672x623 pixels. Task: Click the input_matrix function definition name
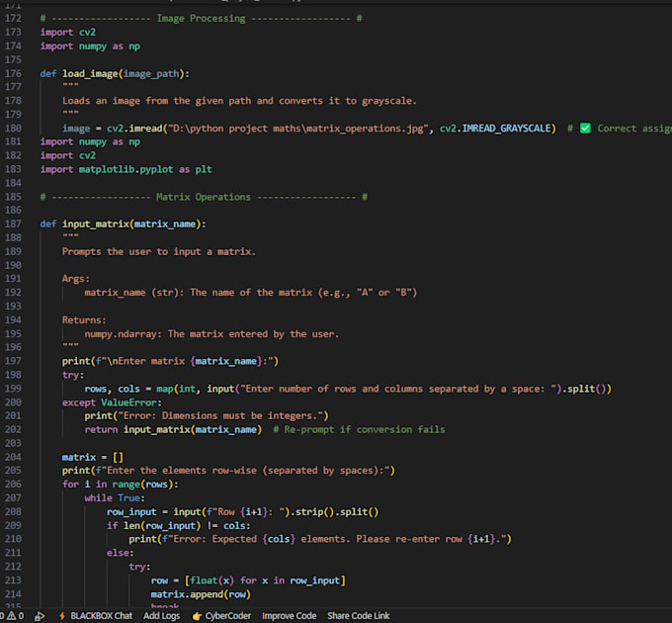pyautogui.click(x=96, y=224)
